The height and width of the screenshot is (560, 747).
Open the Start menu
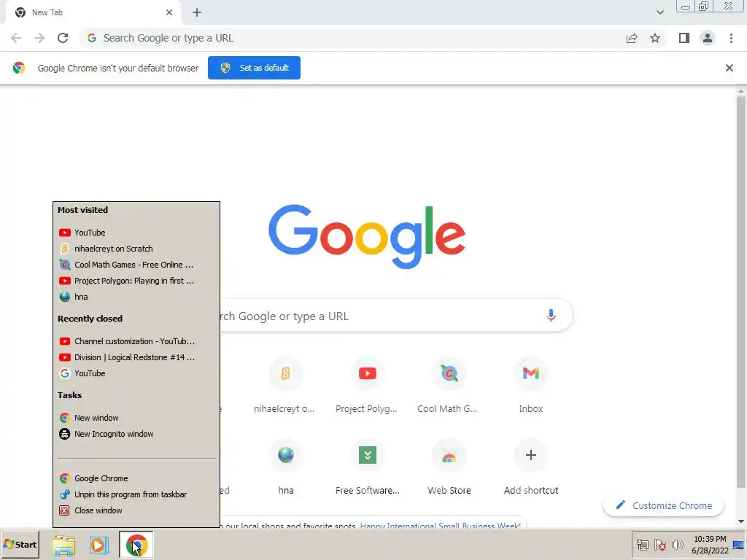[20, 545]
